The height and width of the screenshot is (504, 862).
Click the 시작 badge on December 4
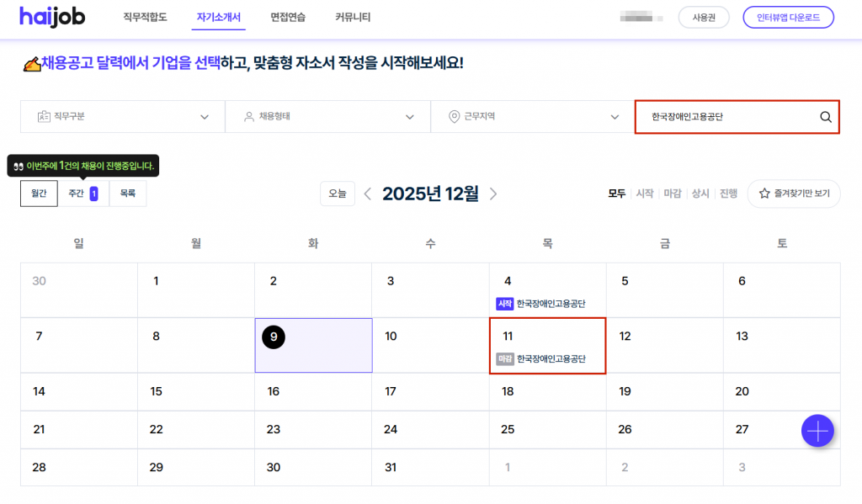[504, 304]
